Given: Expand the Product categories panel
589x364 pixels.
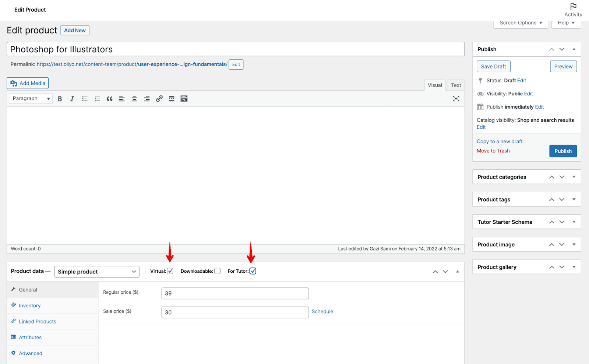Looking at the screenshot, I should tap(574, 177).
